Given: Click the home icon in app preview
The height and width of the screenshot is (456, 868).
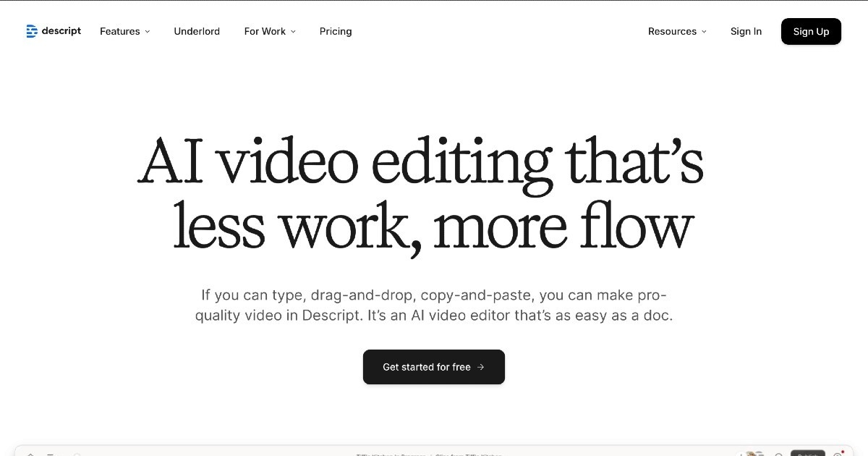Looking at the screenshot, I should 30,454.
